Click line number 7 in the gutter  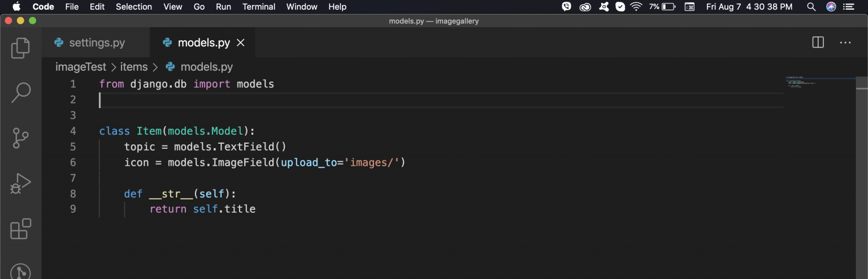pyautogui.click(x=72, y=178)
